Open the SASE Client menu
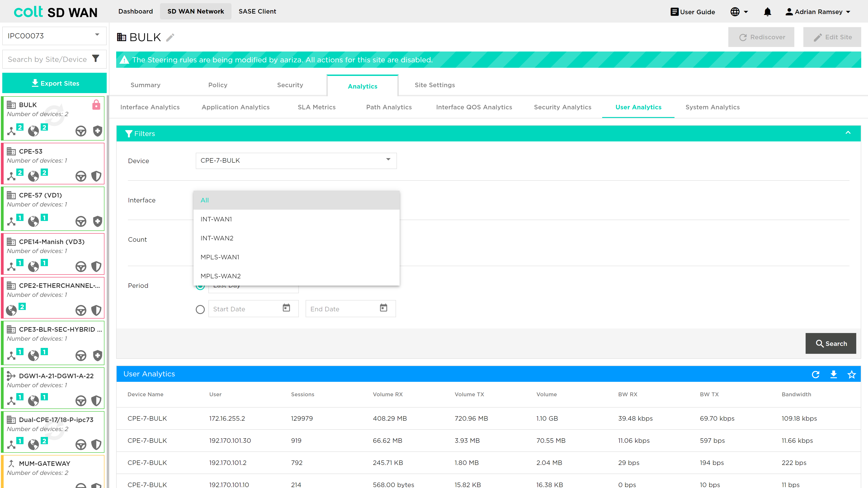Viewport: 868px width, 488px height. [257, 12]
